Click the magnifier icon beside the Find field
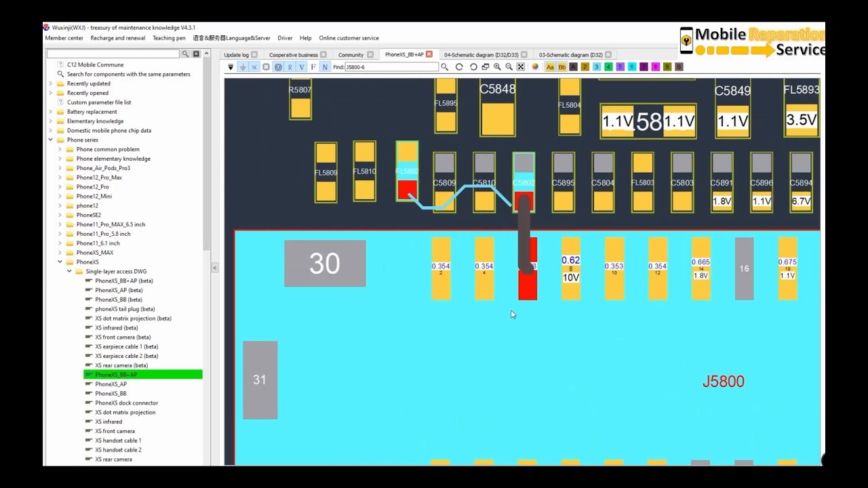The image size is (868, 488). click(444, 67)
